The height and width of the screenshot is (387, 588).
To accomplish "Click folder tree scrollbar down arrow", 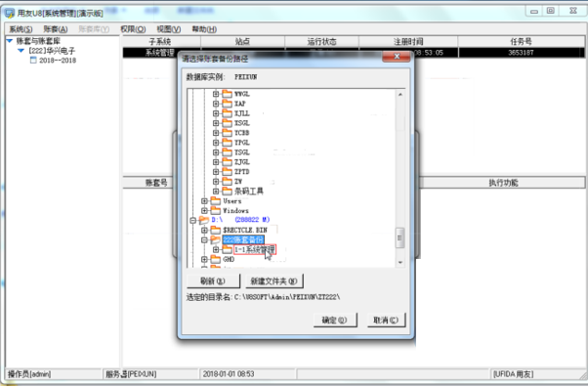I will (400, 262).
